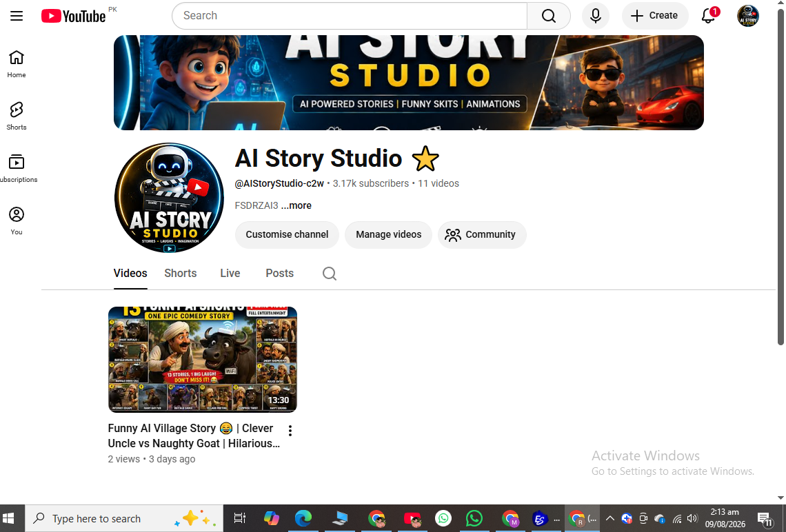
Task: Open the YouTube taskbar app icon
Action: coord(412,519)
